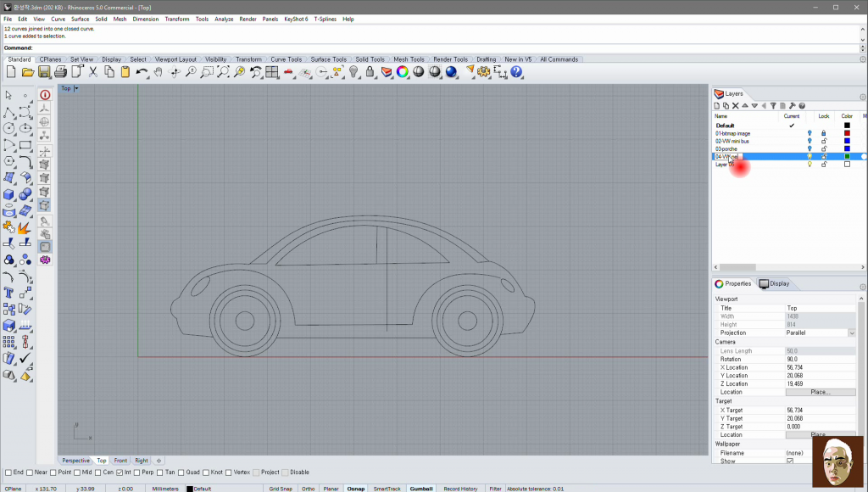Open the Layers panel gear options
The width and height of the screenshot is (868, 492).
click(862, 97)
